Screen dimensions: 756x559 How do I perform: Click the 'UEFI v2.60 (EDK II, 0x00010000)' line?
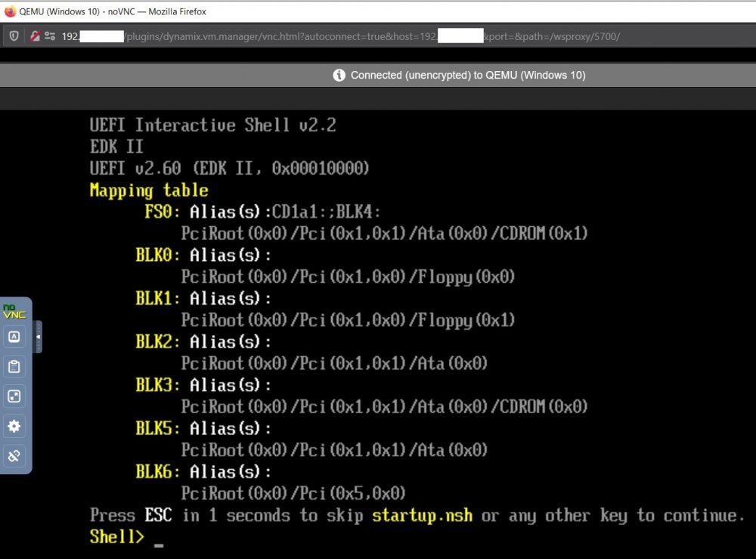click(x=230, y=169)
